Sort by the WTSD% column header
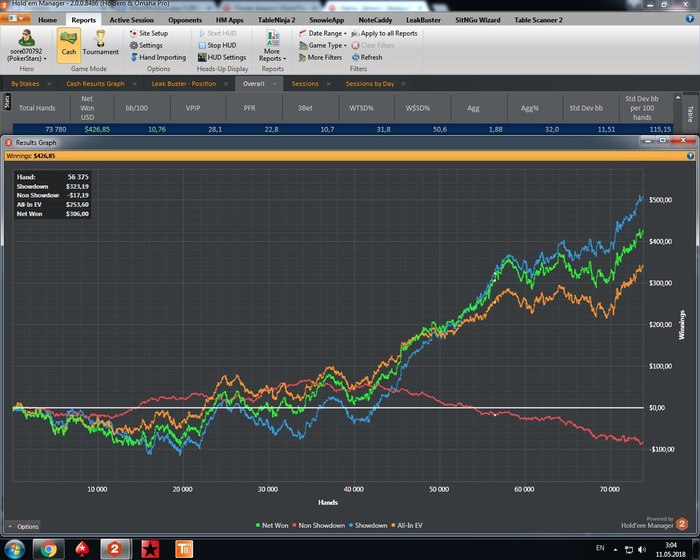The image size is (700, 560). (x=361, y=108)
